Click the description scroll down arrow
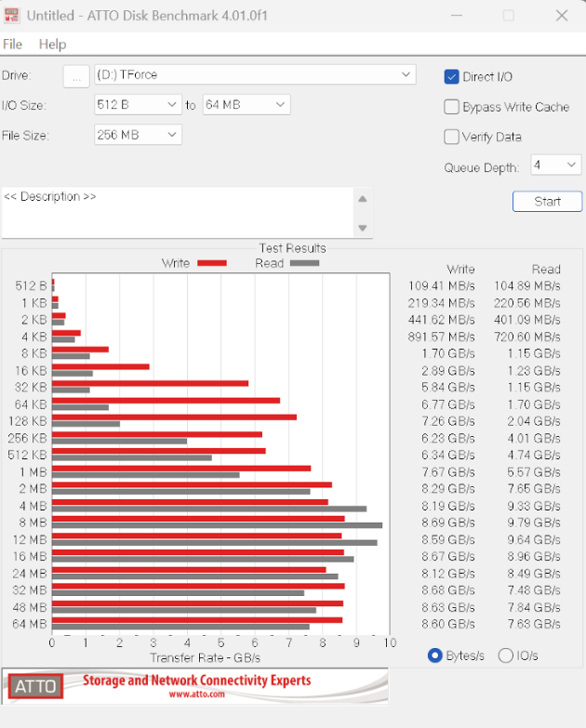 (363, 228)
